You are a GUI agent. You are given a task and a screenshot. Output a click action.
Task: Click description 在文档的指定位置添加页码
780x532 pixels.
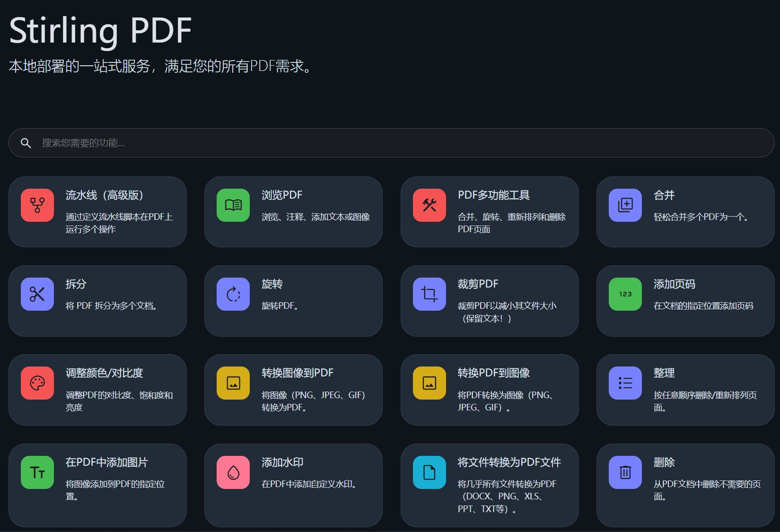(x=703, y=306)
